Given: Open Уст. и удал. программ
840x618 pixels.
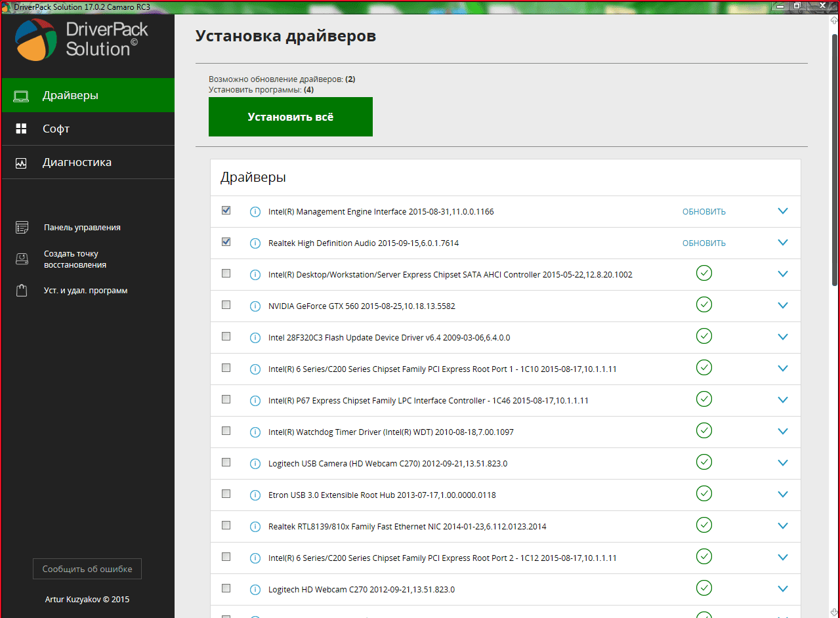Looking at the screenshot, I should click(85, 291).
